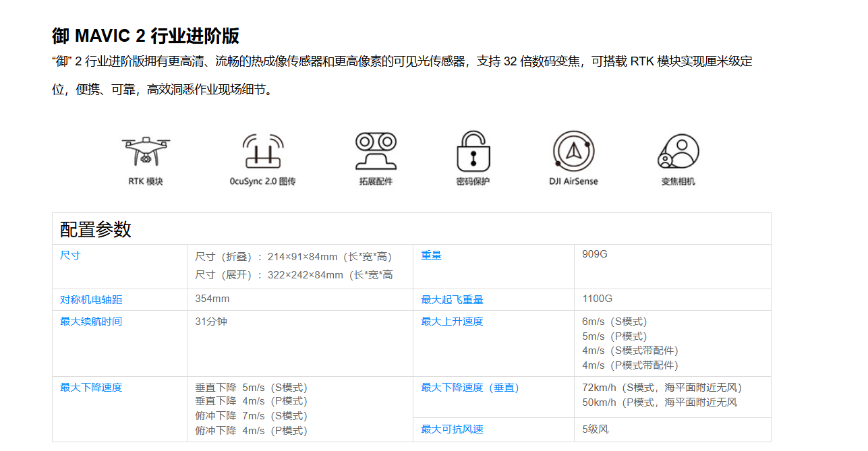This screenshot has width=868, height=451.
Task: Select the '4m/s（P模式带配件）' ascent speed
Action: pos(630,365)
